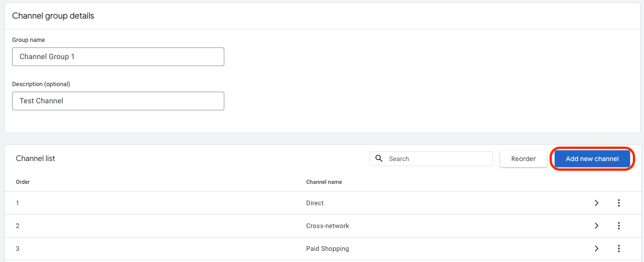Click order number 1 in the list
Screen dimensions: 644x262
(18, 203)
